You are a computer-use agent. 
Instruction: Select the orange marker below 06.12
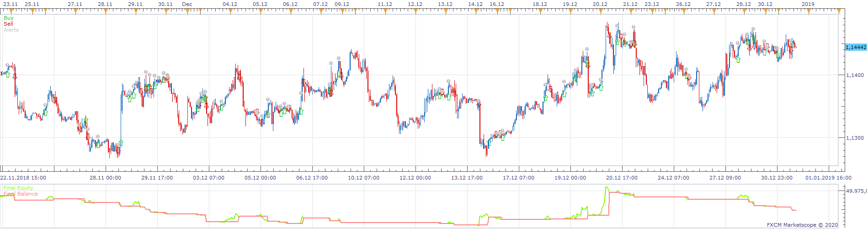click(x=291, y=11)
